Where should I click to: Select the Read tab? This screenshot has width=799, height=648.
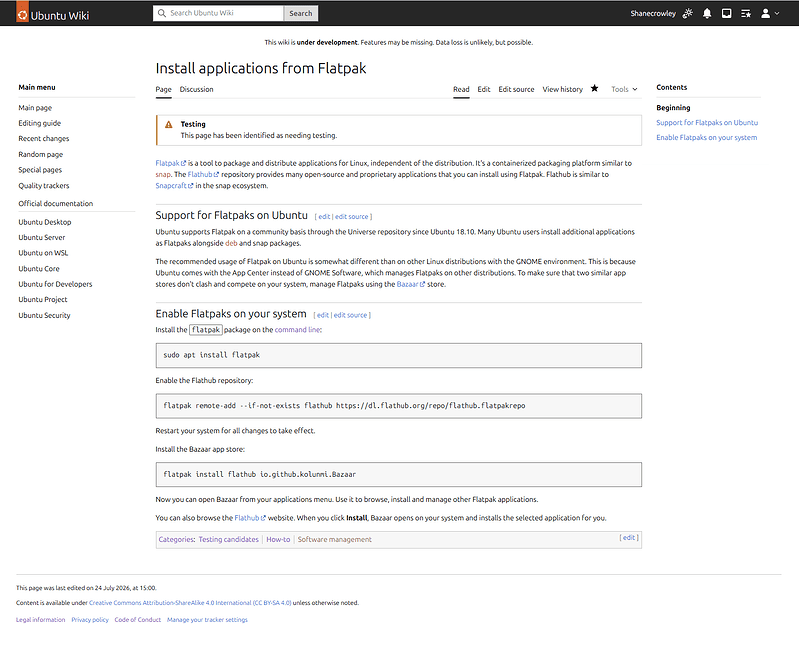coord(461,89)
